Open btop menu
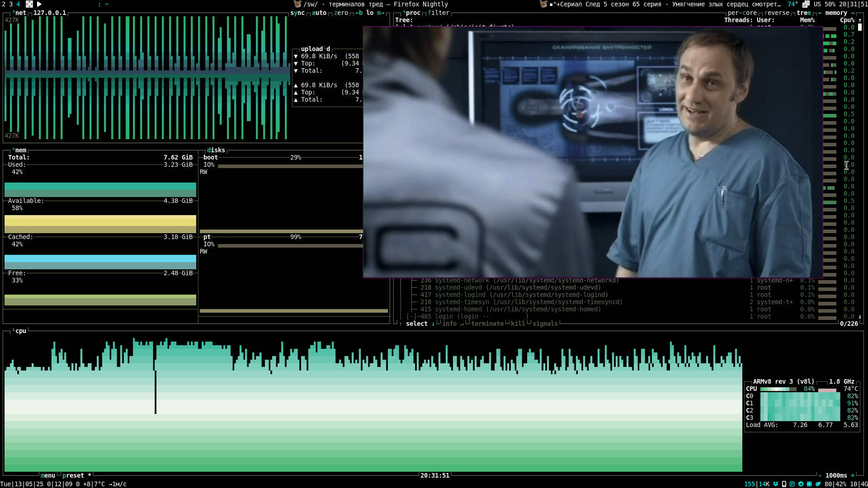This screenshot has height=488, width=868. [x=48, y=475]
